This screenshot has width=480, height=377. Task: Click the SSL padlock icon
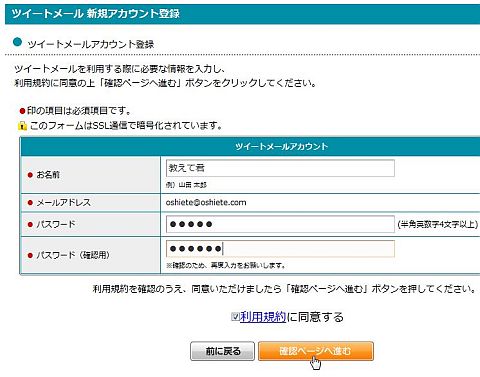click(22, 126)
